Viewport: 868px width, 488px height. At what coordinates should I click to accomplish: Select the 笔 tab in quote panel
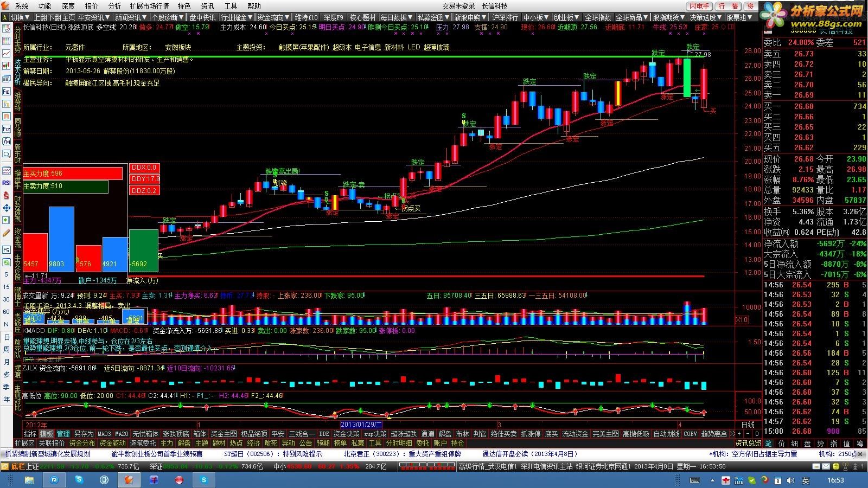point(768,443)
